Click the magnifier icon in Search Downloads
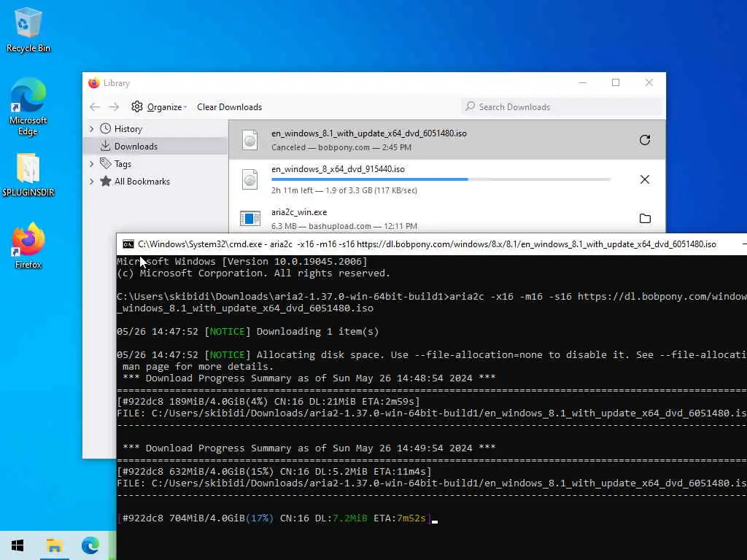 471,106
